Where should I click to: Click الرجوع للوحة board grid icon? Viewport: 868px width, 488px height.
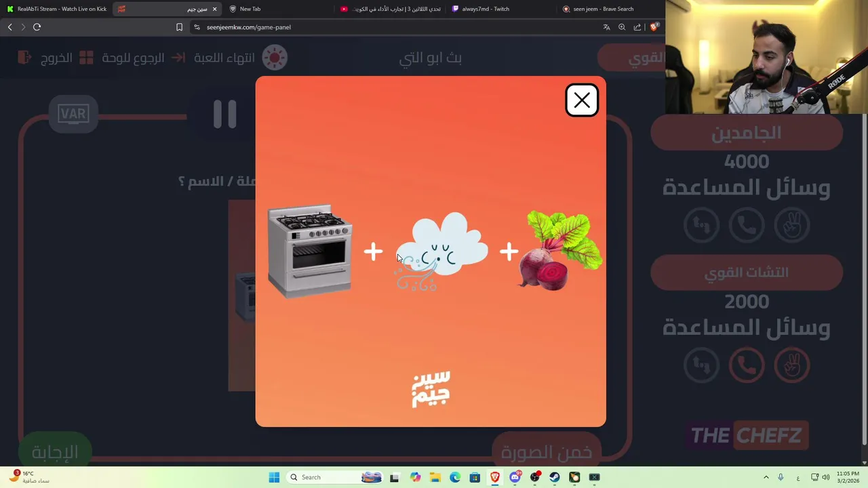tap(86, 58)
